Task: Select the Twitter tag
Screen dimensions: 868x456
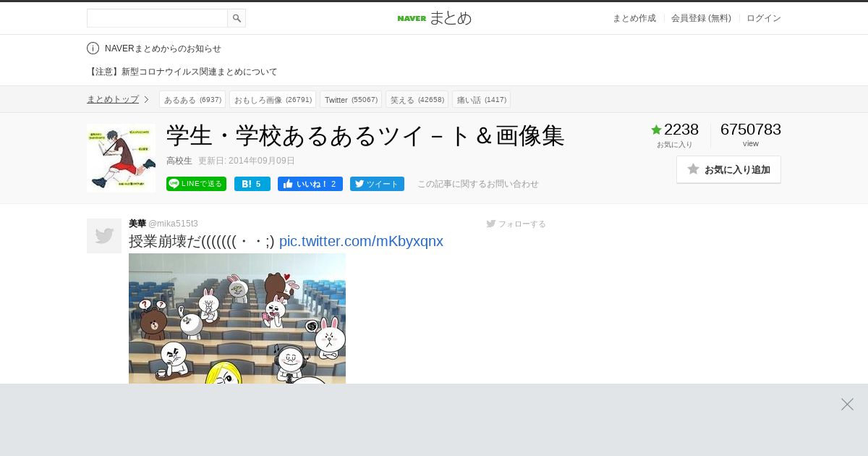Action: (x=351, y=99)
